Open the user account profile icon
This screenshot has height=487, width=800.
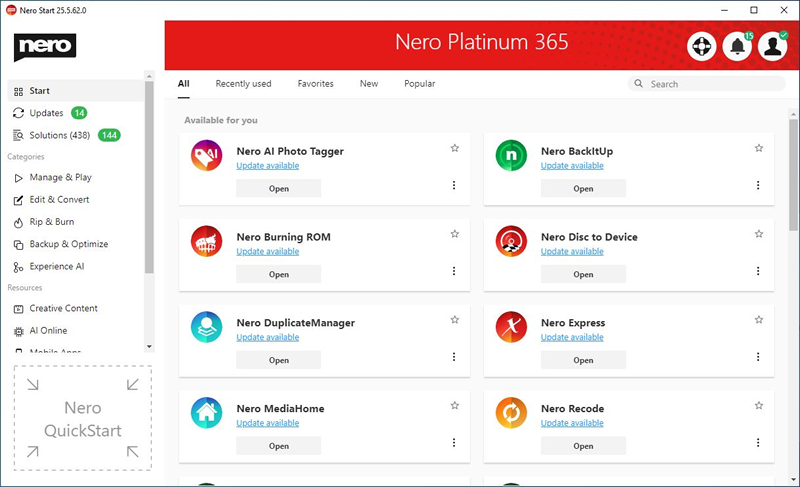tap(772, 46)
